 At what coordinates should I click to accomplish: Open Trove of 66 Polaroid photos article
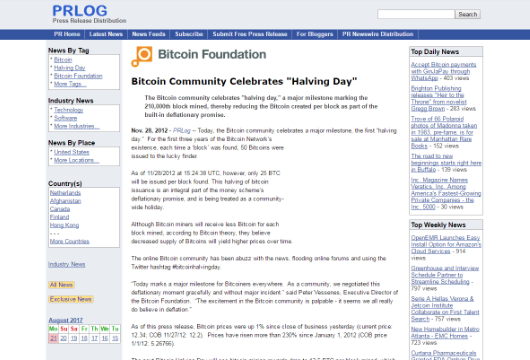coord(444,132)
